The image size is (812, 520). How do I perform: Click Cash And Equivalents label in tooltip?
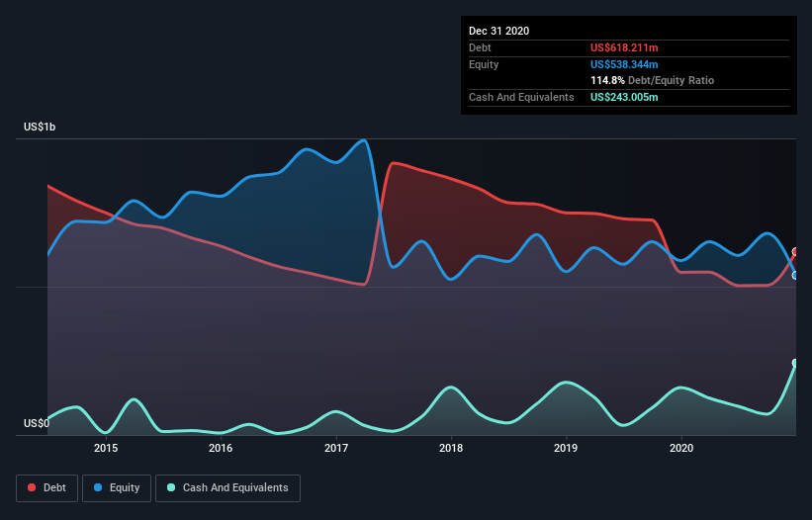click(521, 97)
